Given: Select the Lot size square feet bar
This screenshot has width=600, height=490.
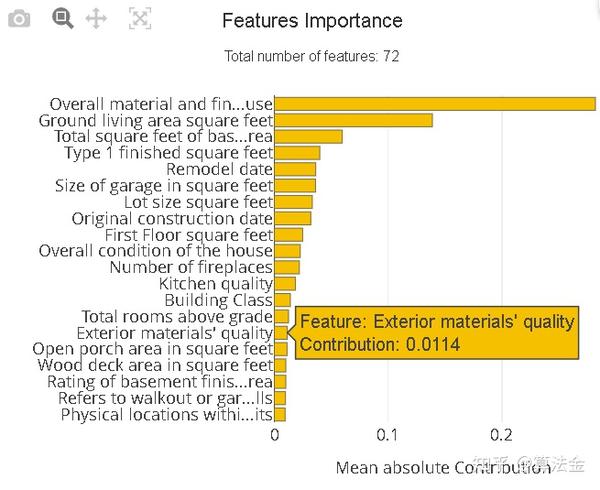Looking at the screenshot, I should pyautogui.click(x=293, y=202).
